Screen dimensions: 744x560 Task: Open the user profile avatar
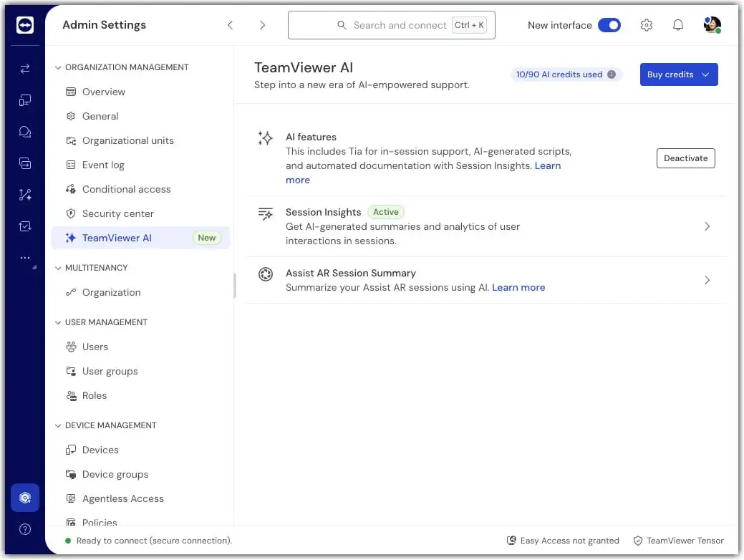pyautogui.click(x=712, y=24)
